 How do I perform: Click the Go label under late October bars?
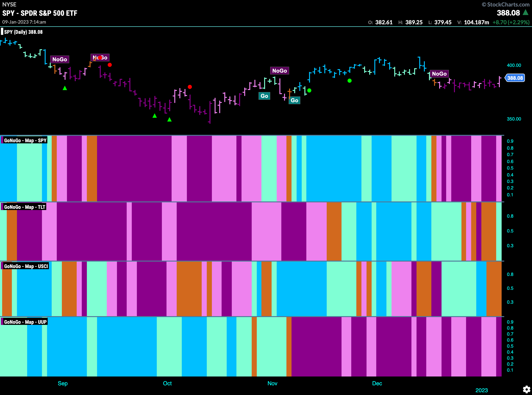coord(264,96)
